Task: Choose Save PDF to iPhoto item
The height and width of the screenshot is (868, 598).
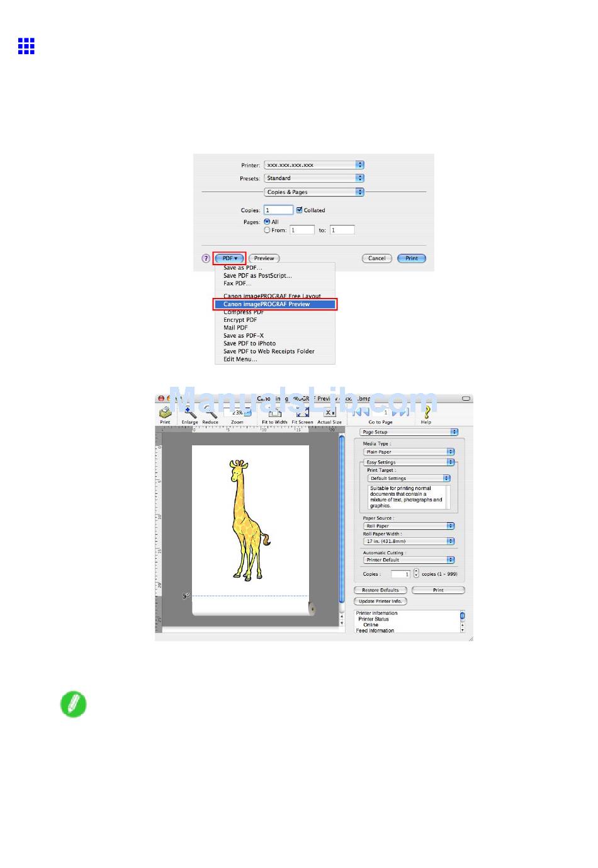Action: 249,343
